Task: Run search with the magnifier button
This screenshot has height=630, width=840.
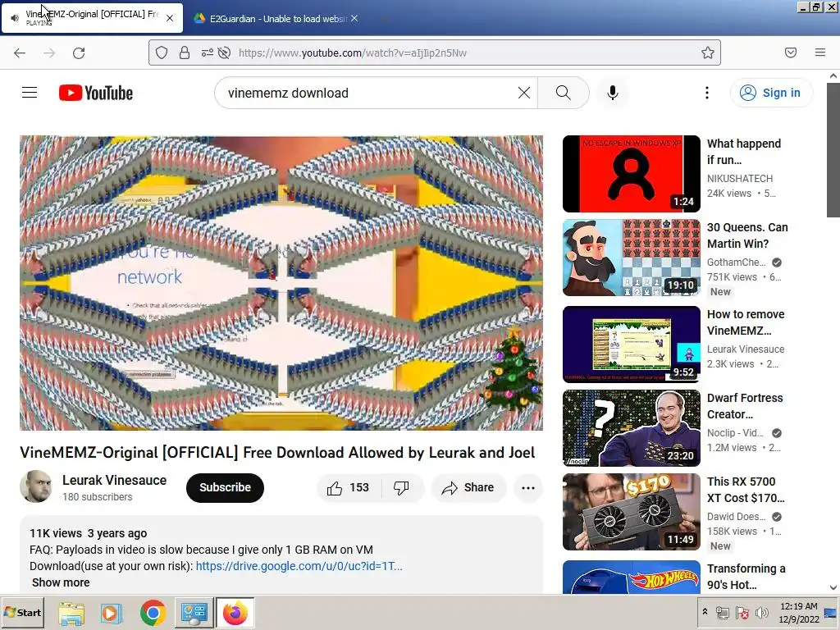Action: click(x=563, y=93)
